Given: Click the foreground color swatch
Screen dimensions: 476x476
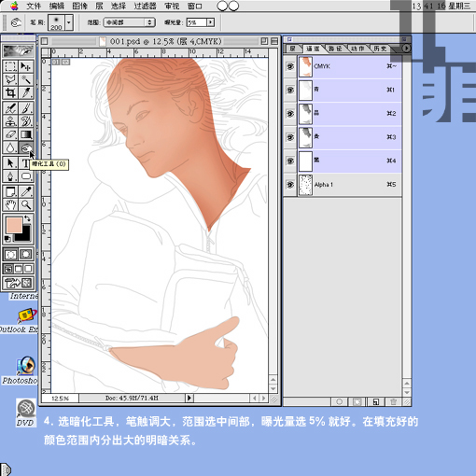Looking at the screenshot, I should tap(14, 225).
